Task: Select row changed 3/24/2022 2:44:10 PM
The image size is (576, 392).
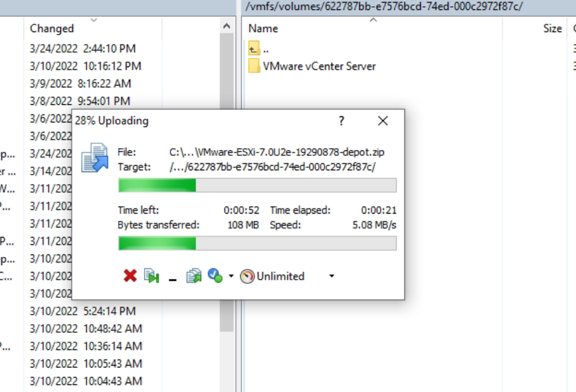Action: (x=82, y=48)
